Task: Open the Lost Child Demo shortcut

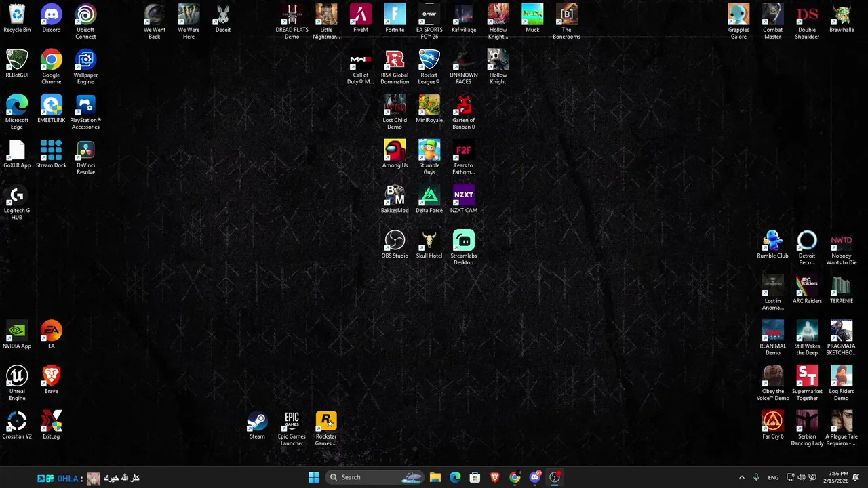Action: [x=395, y=113]
